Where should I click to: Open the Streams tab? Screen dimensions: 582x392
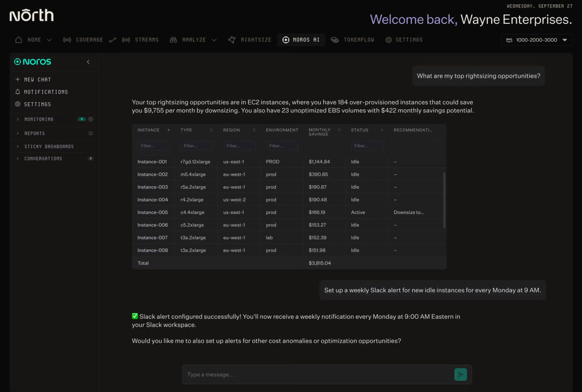click(x=147, y=40)
